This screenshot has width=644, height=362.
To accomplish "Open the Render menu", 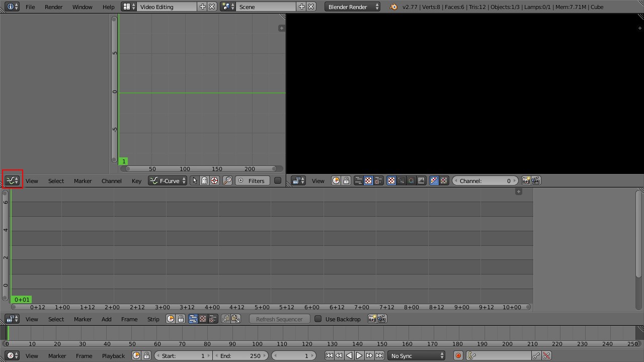I will 53,7.
